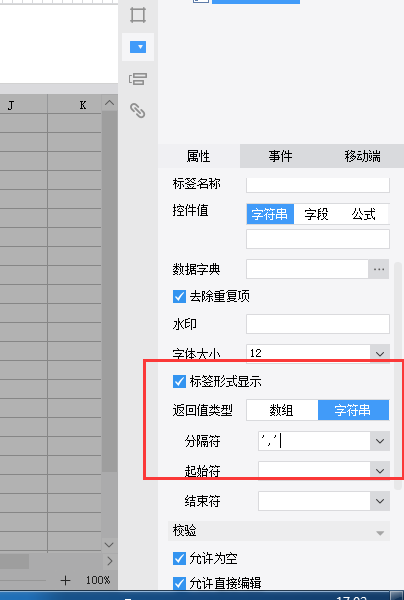Image resolution: width=404 pixels, height=600 pixels.
Task: Click the spreadsheet scroll down arrow
Action: 109,544
